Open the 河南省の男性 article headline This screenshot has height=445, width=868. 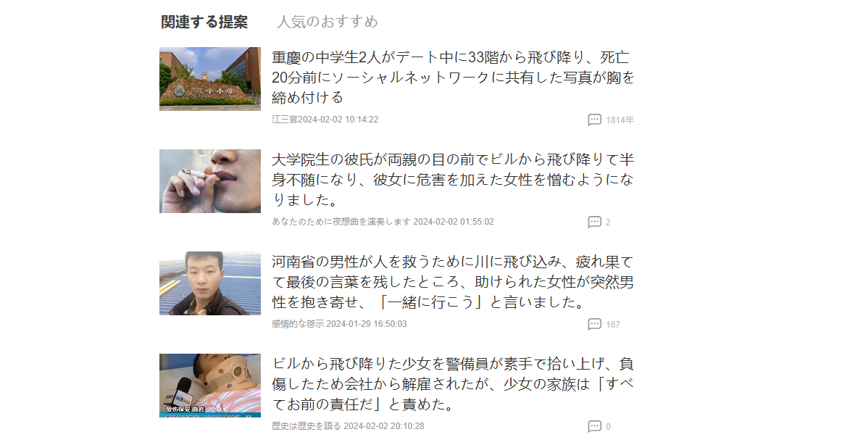[453, 282]
